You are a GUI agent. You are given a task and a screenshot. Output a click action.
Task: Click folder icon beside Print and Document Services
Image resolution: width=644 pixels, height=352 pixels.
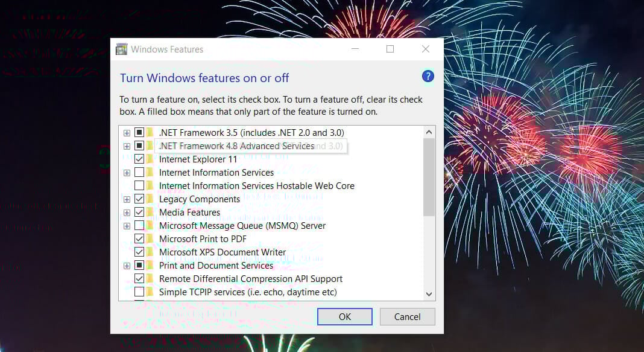tap(150, 265)
